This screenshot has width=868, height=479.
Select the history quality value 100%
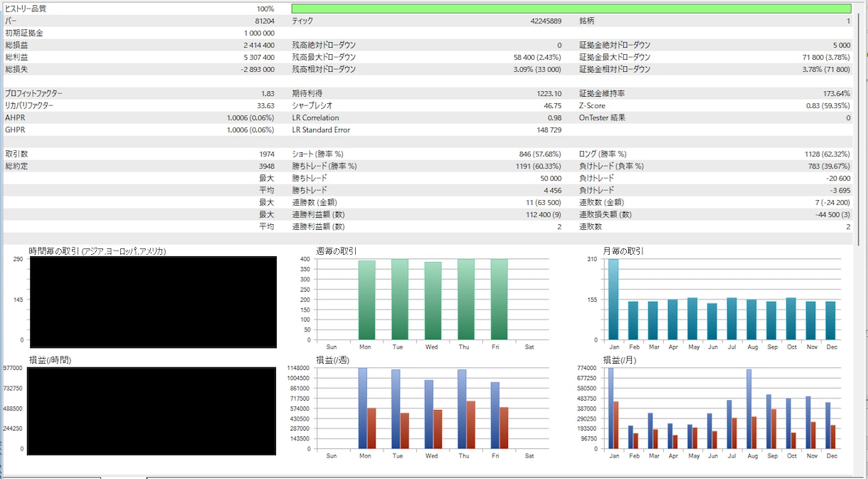[x=265, y=9]
